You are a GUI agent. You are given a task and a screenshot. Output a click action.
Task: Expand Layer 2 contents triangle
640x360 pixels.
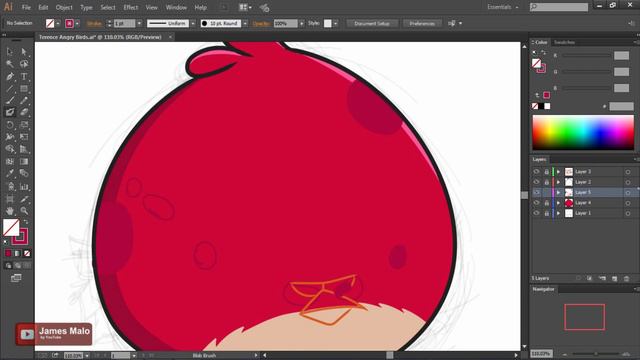[x=558, y=182]
